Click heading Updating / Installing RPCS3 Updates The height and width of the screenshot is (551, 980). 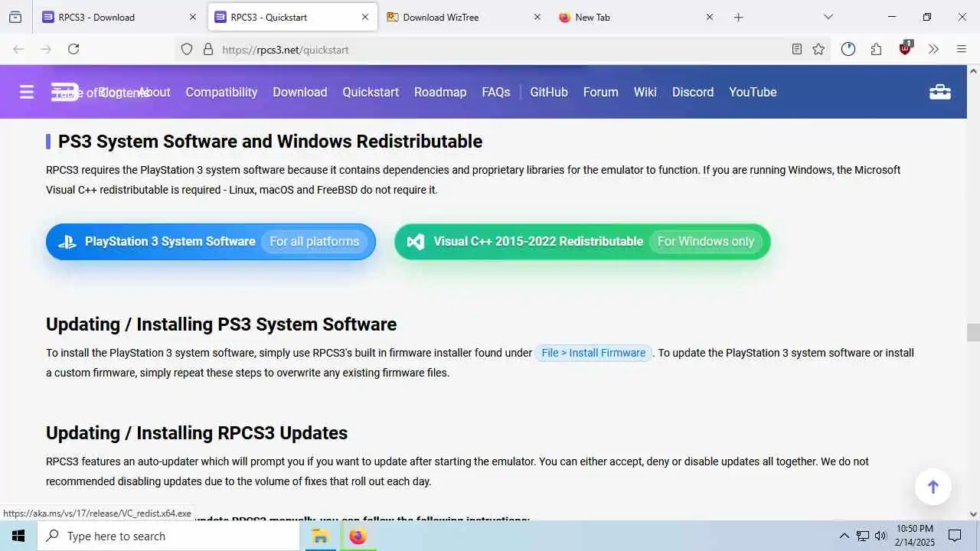197,433
